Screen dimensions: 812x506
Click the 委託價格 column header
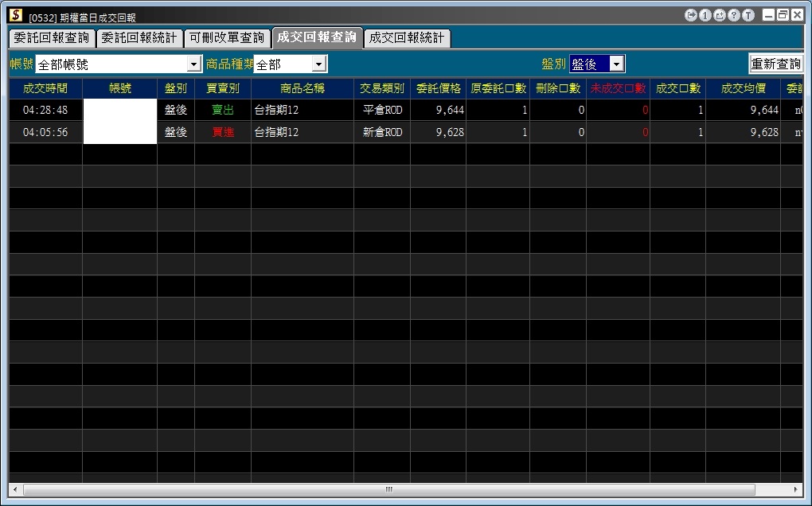[438, 88]
